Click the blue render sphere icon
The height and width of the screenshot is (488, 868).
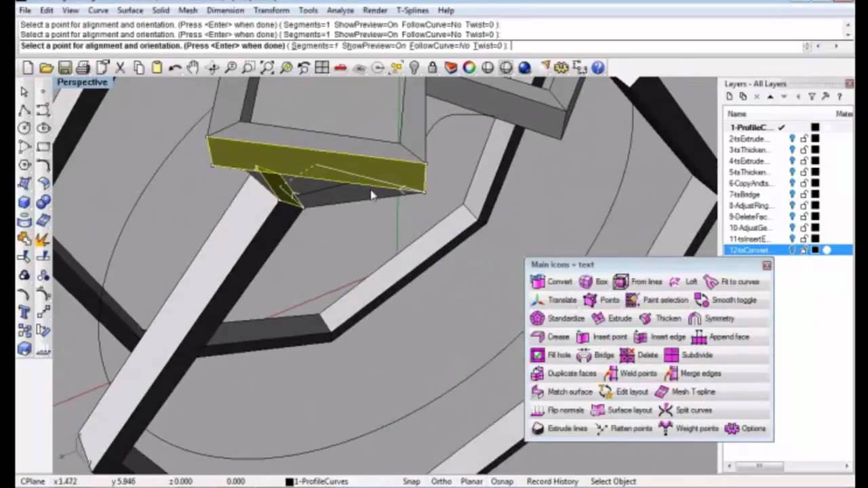pyautogui.click(x=524, y=68)
